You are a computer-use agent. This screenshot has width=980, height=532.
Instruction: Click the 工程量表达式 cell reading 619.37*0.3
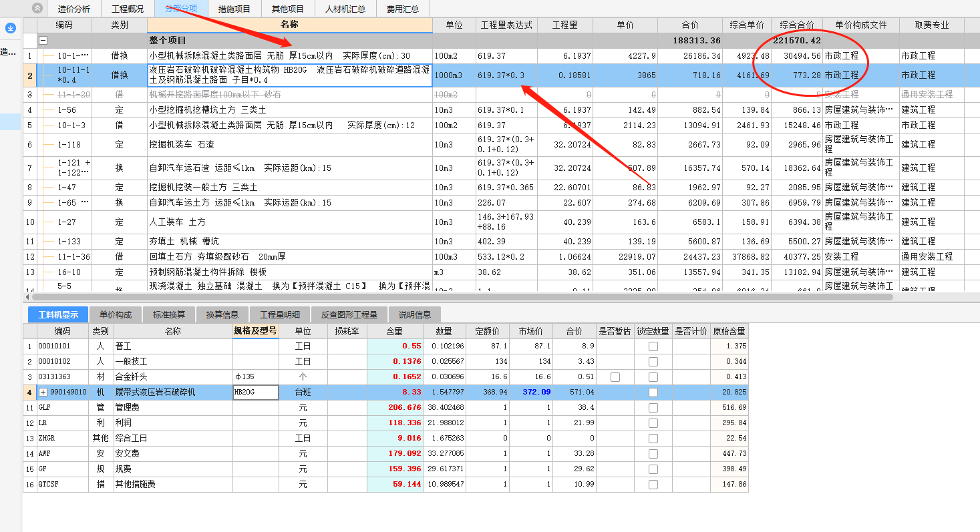[506, 75]
